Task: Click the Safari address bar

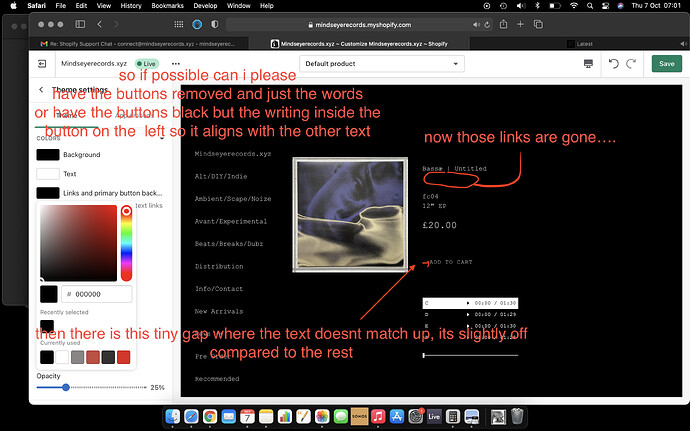Action: pyautogui.click(x=360, y=25)
